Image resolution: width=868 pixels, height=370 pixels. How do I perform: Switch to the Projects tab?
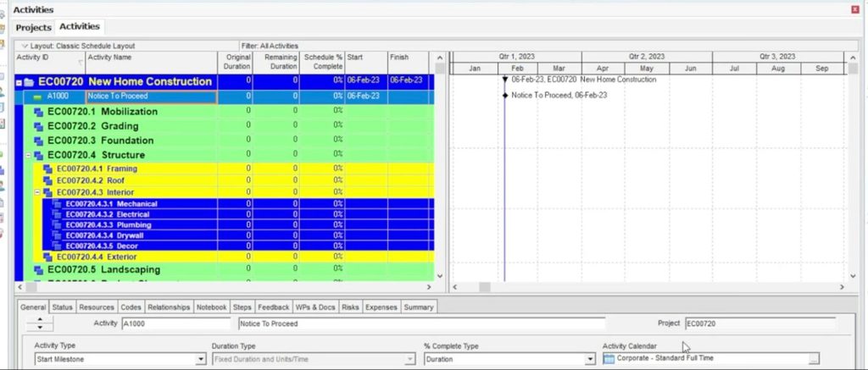33,28
